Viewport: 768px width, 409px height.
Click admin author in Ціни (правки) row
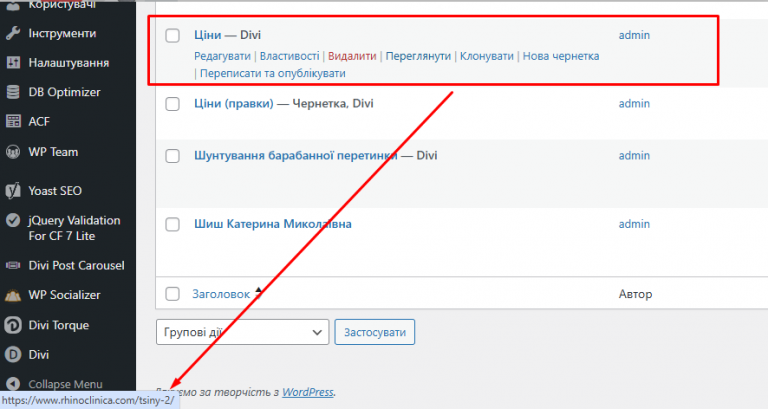pyautogui.click(x=634, y=104)
